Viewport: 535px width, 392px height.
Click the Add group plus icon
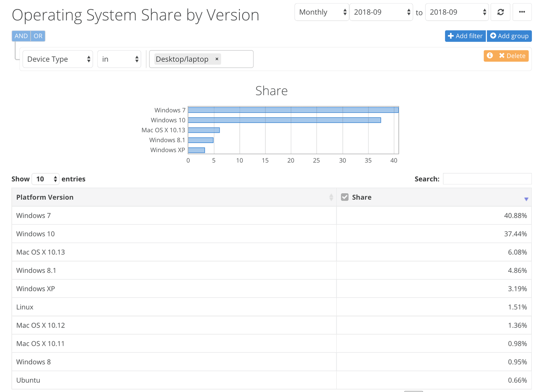click(x=493, y=36)
